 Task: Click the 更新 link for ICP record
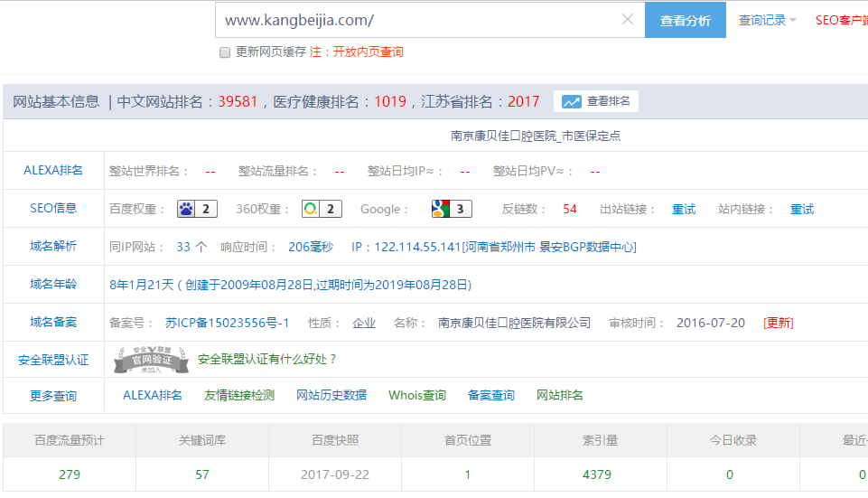(778, 323)
